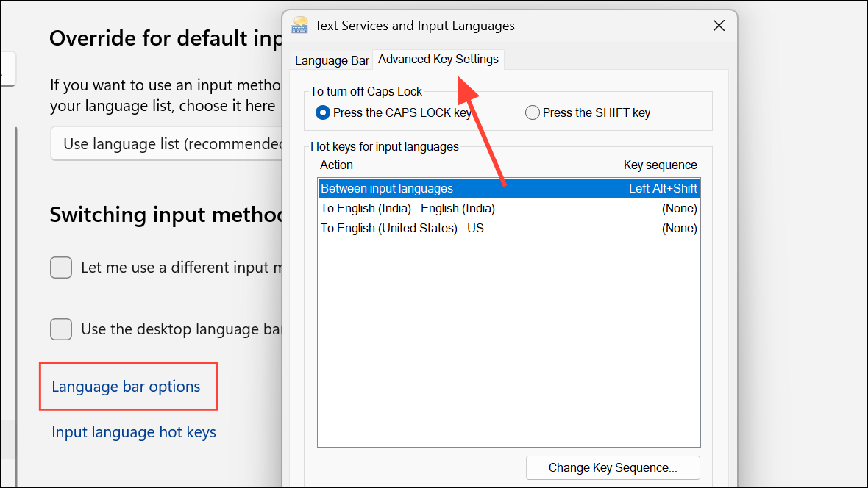Enable the "Use the desktop language bar" checkbox
Screen dimensions: 868x488
60,329
